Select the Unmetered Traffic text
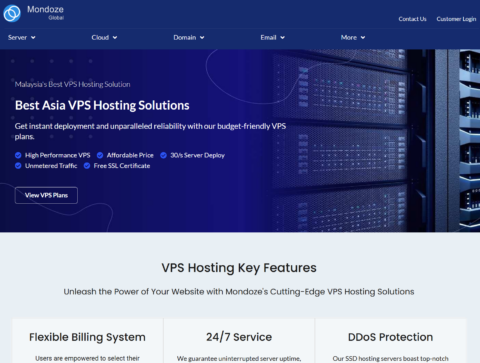Viewport: 480px width, 363px height. pos(51,166)
